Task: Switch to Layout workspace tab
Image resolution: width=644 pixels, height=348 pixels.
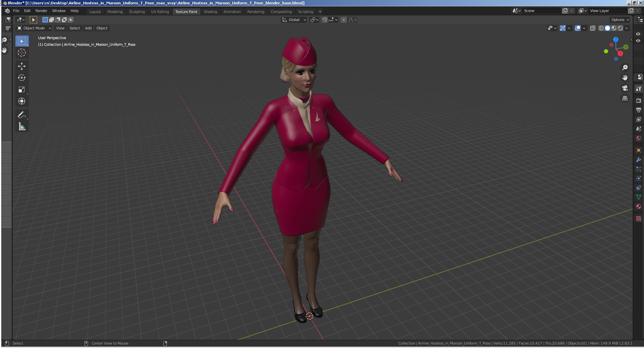Action: pos(95,12)
